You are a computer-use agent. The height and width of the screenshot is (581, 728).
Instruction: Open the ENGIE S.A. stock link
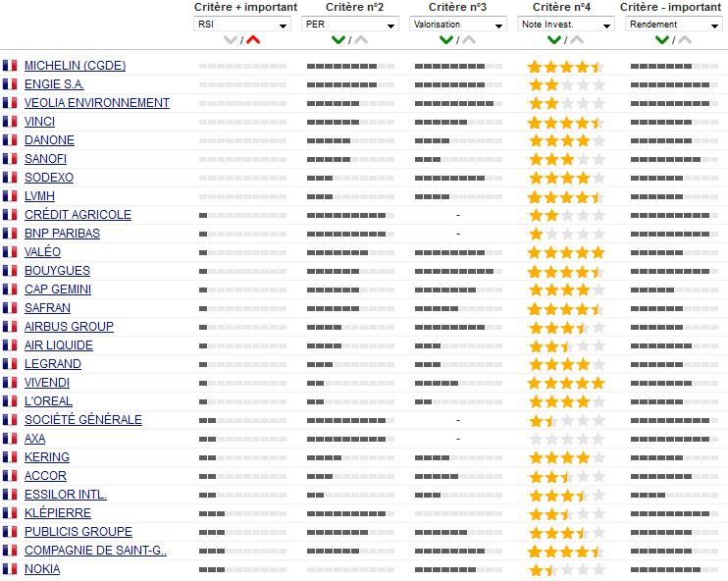(x=54, y=84)
